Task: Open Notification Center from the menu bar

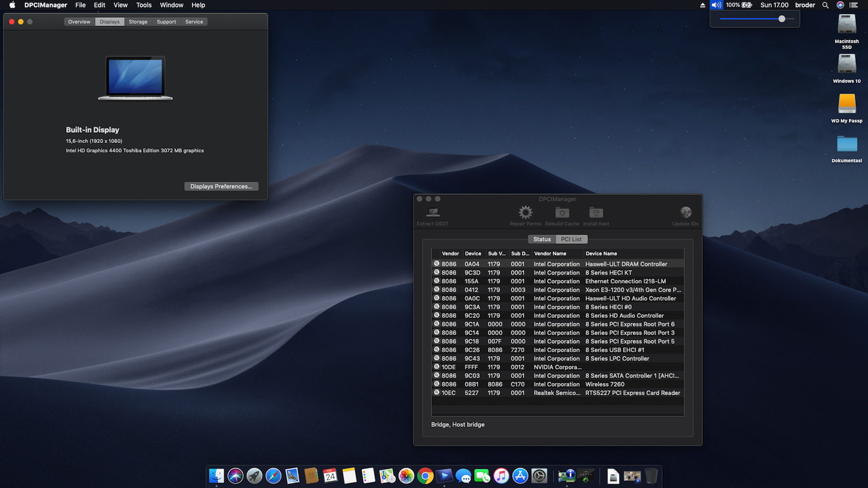Action: click(853, 5)
